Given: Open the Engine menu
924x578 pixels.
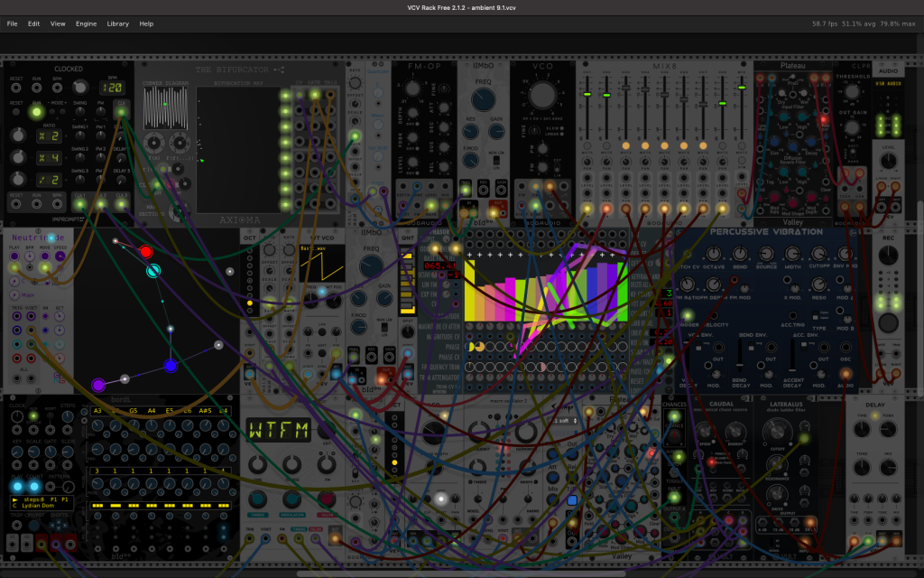Looking at the screenshot, I should tap(86, 23).
